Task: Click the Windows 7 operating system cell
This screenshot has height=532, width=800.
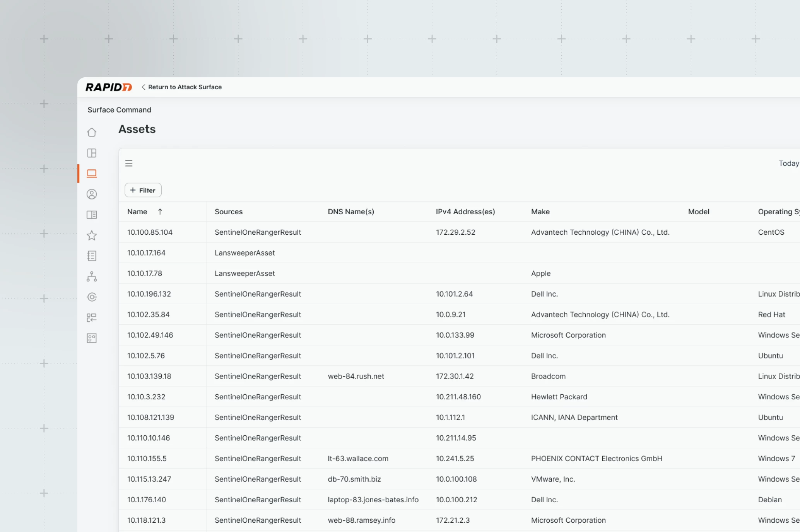Action: click(x=776, y=459)
